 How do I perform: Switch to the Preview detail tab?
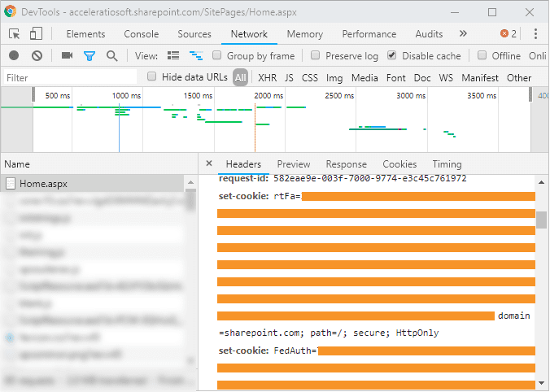tap(294, 164)
